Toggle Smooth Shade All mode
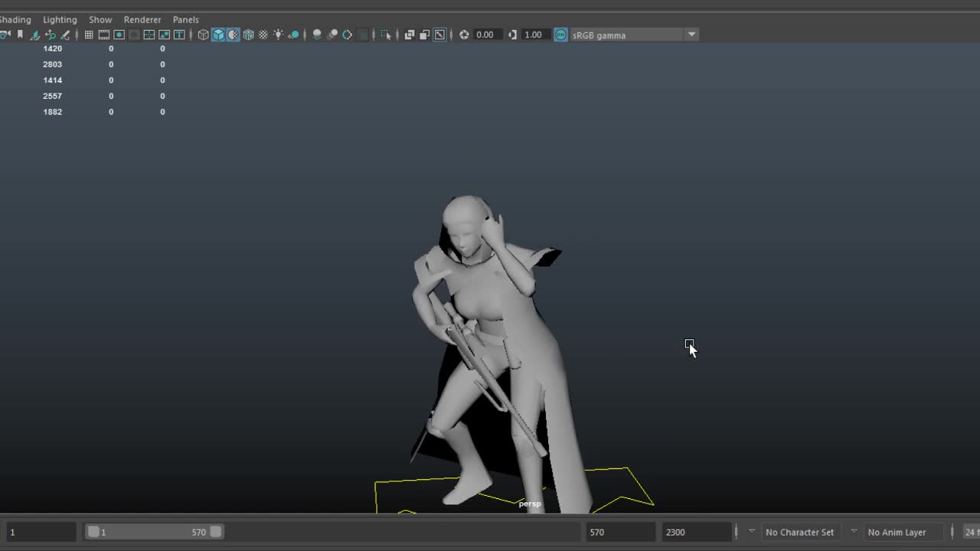Screen dimensions: 980x551 [x=219, y=34]
